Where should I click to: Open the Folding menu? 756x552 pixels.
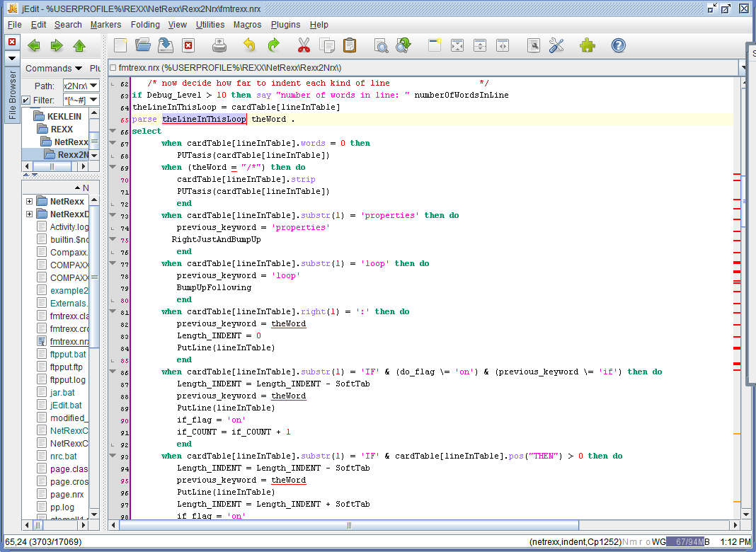(x=145, y=25)
